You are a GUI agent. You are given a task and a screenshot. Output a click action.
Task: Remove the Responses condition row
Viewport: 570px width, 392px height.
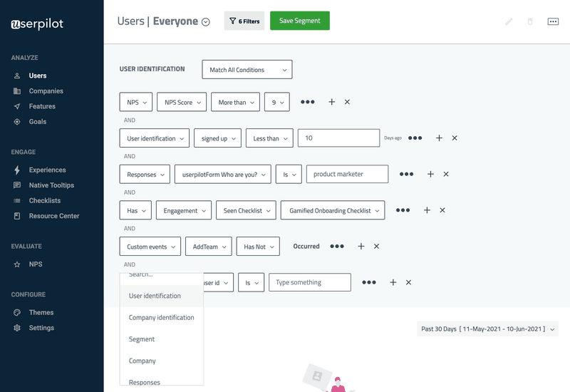[446, 174]
